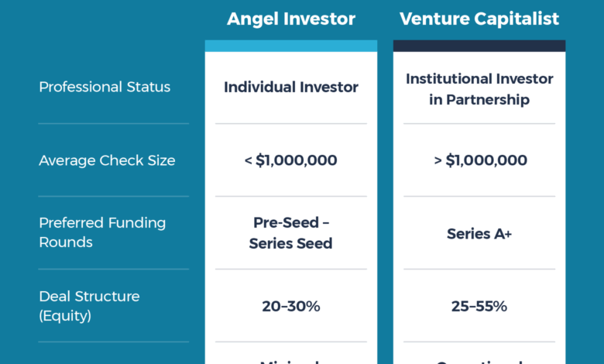This screenshot has width=604, height=364.
Task: Select the > $1,000,000 value
Action: 480,160
